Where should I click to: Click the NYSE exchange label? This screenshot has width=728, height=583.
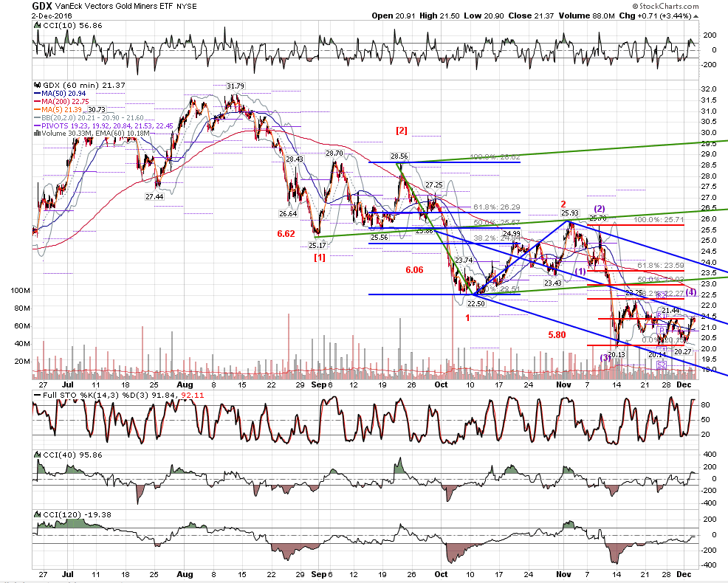coord(187,7)
